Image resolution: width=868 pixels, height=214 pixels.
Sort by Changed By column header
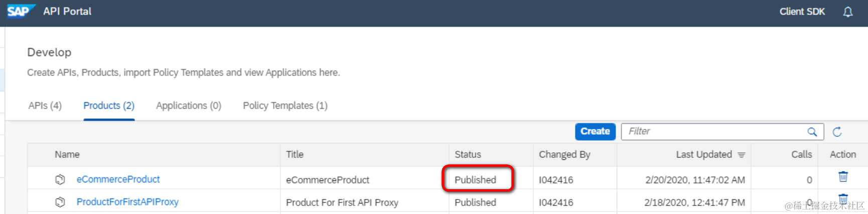pos(564,154)
